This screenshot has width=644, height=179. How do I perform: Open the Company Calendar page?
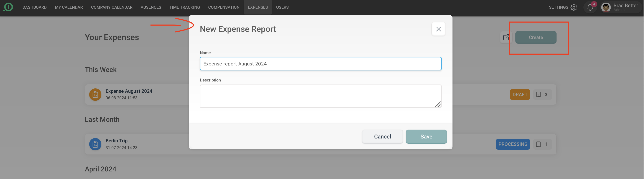112,7
